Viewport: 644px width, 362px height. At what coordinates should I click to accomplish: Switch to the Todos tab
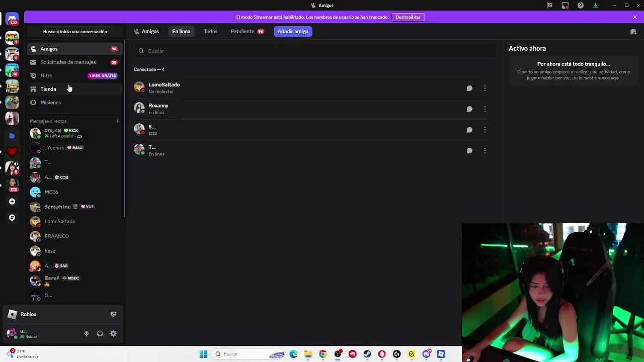[210, 31]
